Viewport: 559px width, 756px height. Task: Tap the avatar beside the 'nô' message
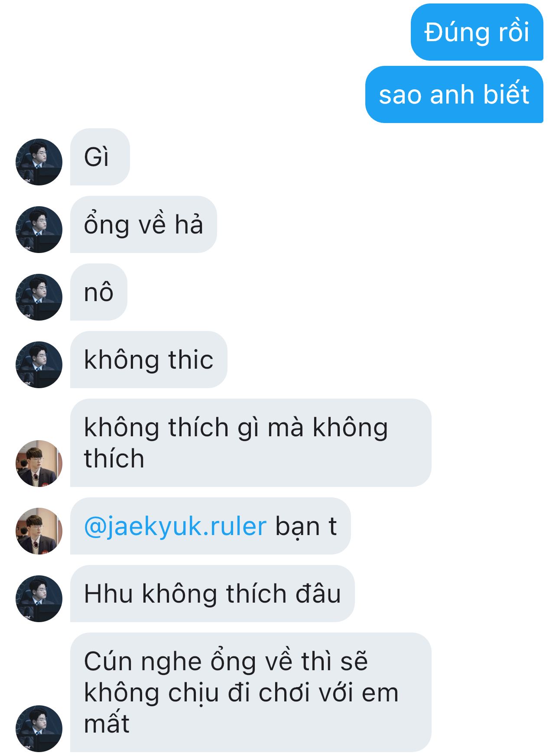click(x=39, y=297)
